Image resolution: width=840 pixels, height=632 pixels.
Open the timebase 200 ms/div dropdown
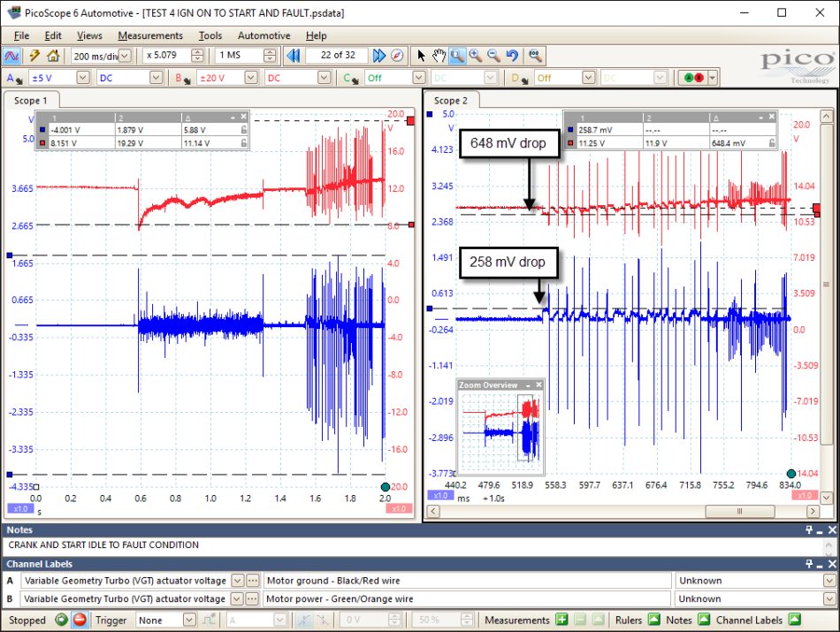tap(125, 56)
